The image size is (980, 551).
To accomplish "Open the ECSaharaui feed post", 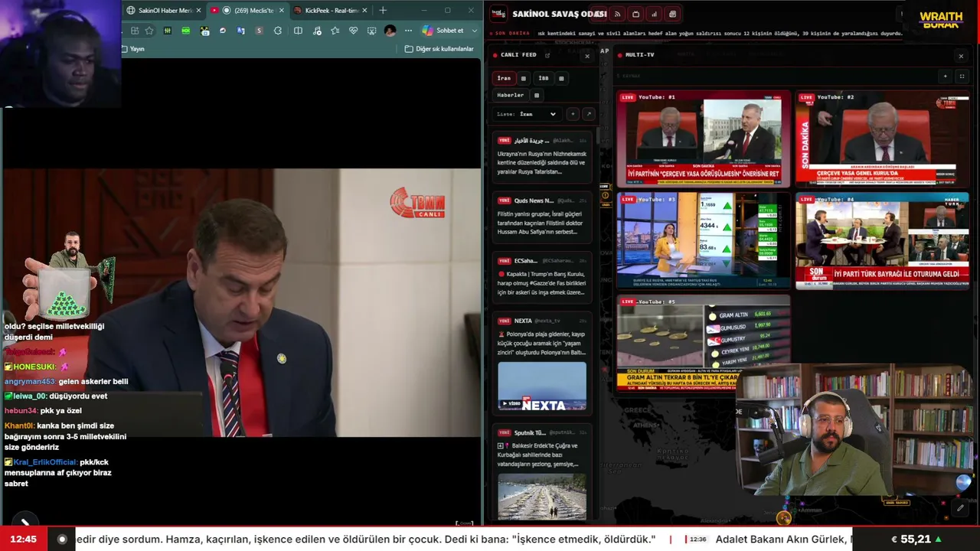I will point(542,277).
